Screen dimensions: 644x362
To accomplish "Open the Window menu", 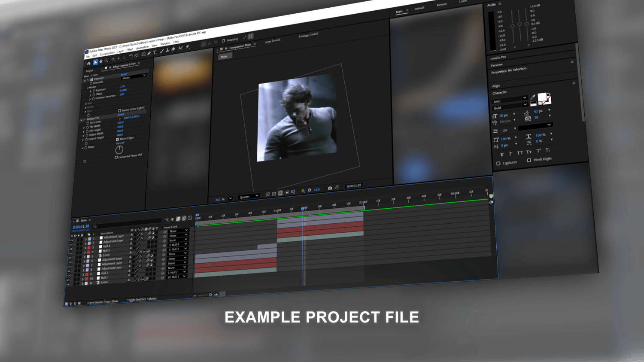I will (x=165, y=44).
